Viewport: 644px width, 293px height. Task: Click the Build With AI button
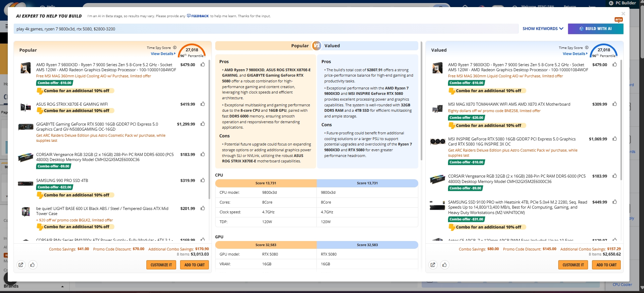click(595, 29)
